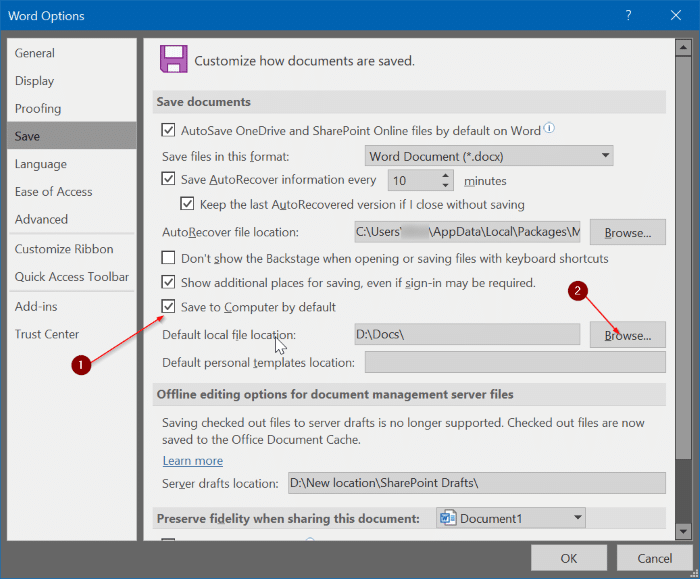Open Ease of Access options
The height and width of the screenshot is (579, 700).
72,192
